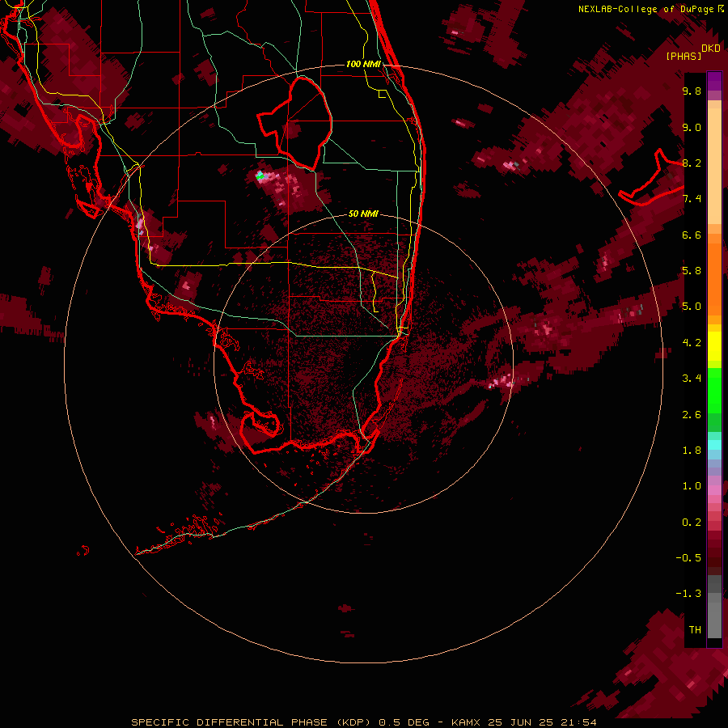Click the 3.4 value on color scale
The image size is (728, 728).
(x=692, y=379)
